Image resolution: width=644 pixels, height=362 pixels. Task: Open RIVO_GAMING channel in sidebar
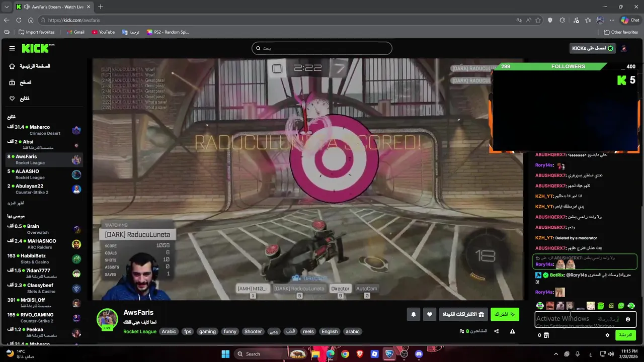point(44,318)
